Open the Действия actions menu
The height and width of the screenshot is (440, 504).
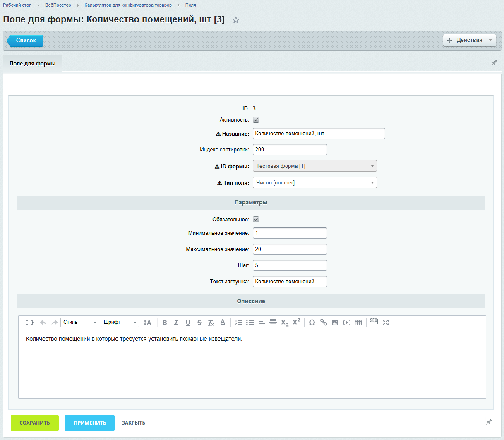470,40
